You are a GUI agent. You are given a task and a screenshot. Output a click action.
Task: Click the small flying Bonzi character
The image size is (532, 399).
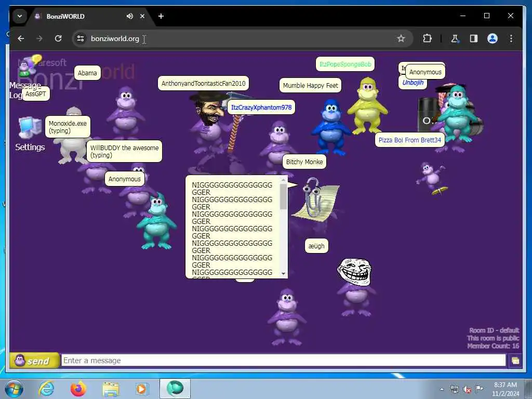pyautogui.click(x=432, y=178)
